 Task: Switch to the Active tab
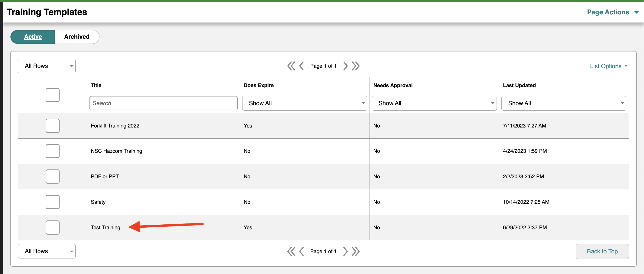pos(33,37)
